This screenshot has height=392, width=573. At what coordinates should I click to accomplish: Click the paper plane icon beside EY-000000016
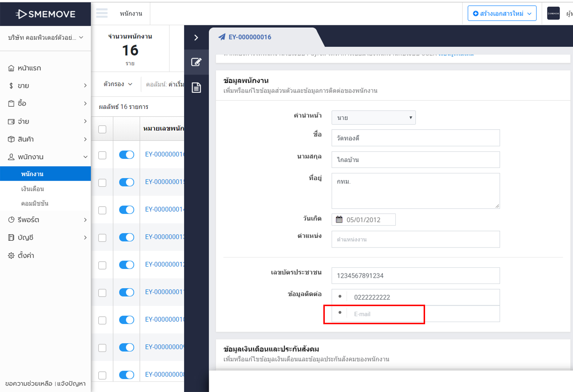(222, 37)
